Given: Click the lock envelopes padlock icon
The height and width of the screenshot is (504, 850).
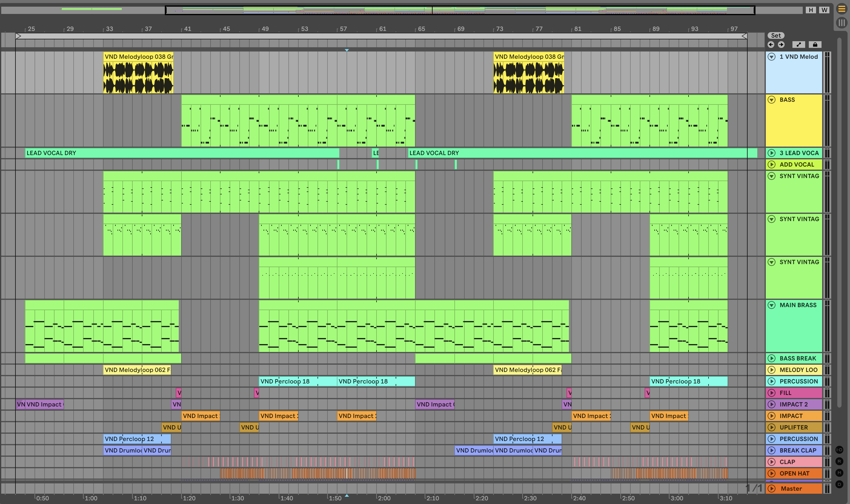Looking at the screenshot, I should [815, 45].
